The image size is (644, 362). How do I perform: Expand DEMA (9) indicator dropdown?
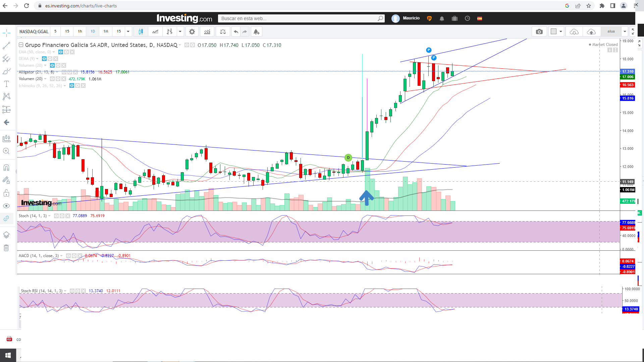(37, 59)
